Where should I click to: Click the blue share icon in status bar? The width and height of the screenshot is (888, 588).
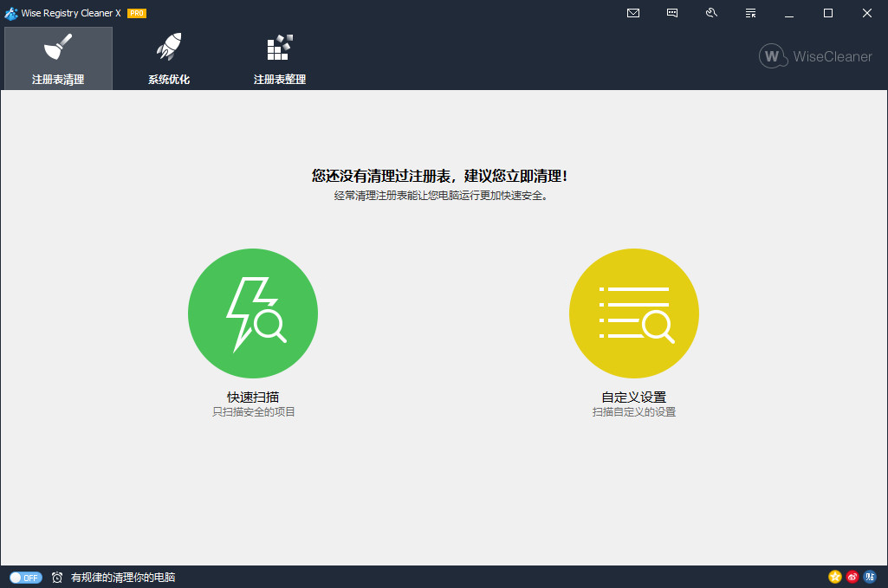[870, 577]
